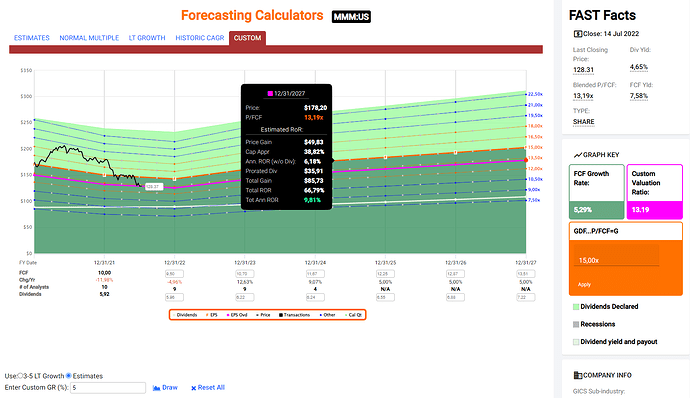Click the 22,50x multiple label on chart

click(x=535, y=94)
